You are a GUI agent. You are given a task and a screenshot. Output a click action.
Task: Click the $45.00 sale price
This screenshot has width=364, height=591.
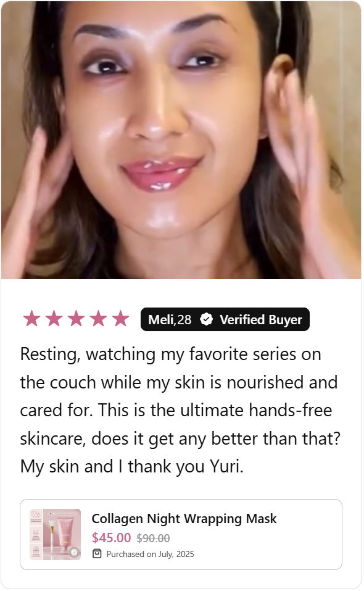coord(112,537)
